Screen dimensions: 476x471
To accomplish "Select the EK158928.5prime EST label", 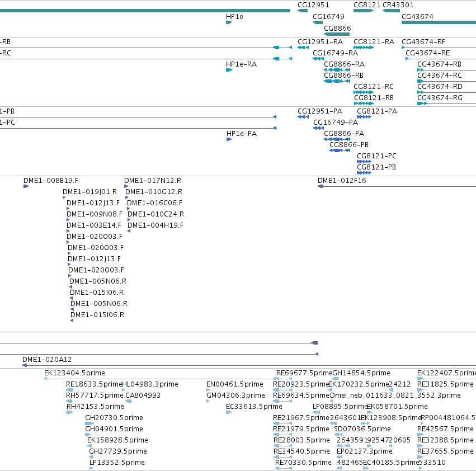I will (118, 441).
